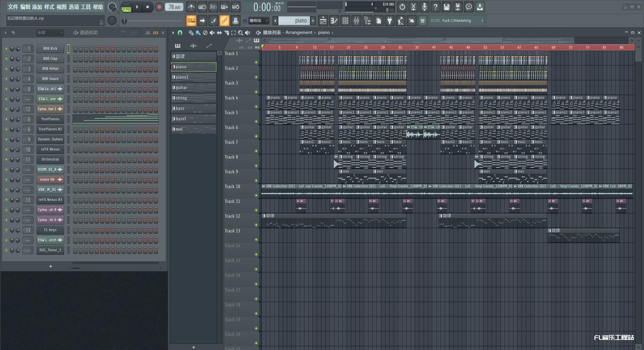Open the mixer view icon
The height and width of the screenshot is (350, 644).
(356, 21)
